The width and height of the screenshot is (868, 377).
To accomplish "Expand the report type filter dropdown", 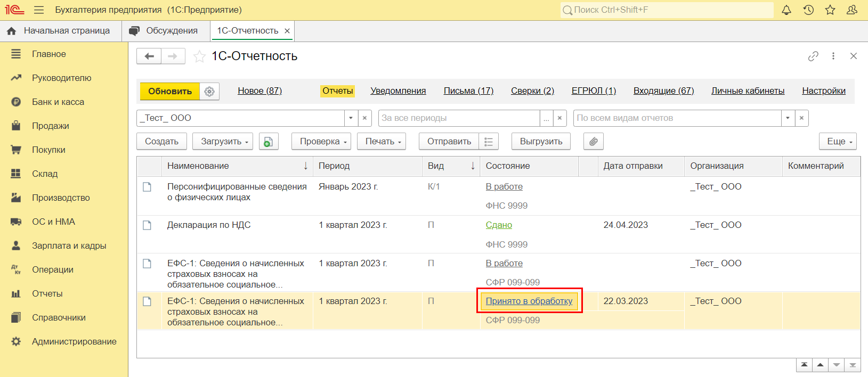I will tap(788, 118).
